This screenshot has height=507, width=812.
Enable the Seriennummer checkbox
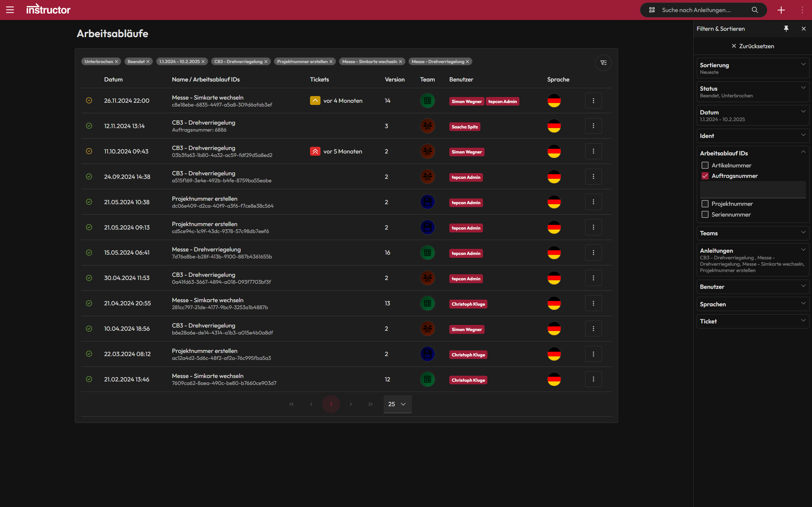tap(705, 214)
